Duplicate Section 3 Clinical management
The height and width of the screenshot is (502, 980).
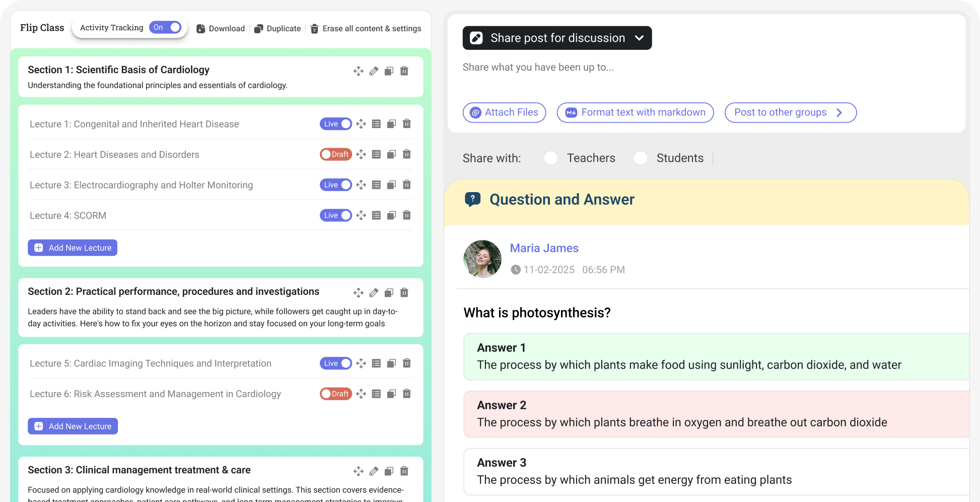(x=389, y=471)
